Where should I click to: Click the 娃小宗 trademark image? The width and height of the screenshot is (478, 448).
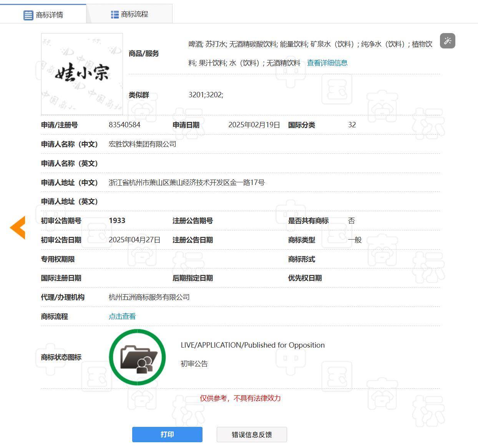coord(81,74)
